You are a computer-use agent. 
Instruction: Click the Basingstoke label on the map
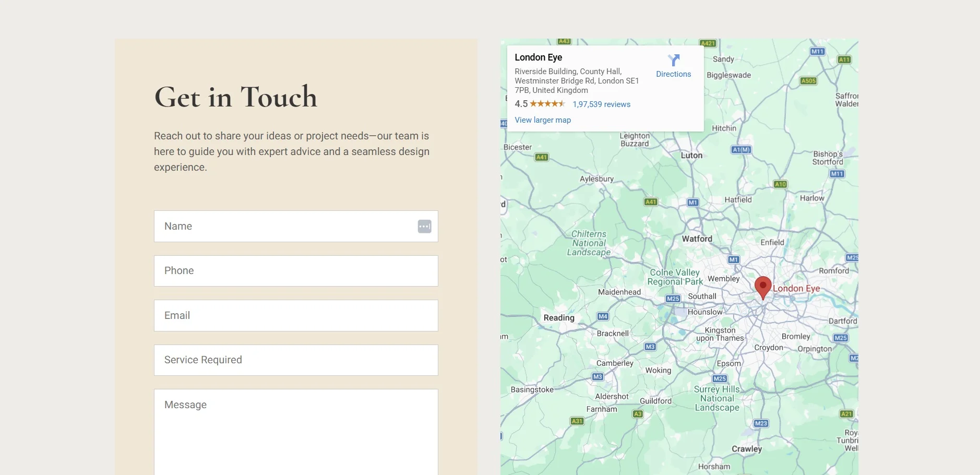click(532, 390)
